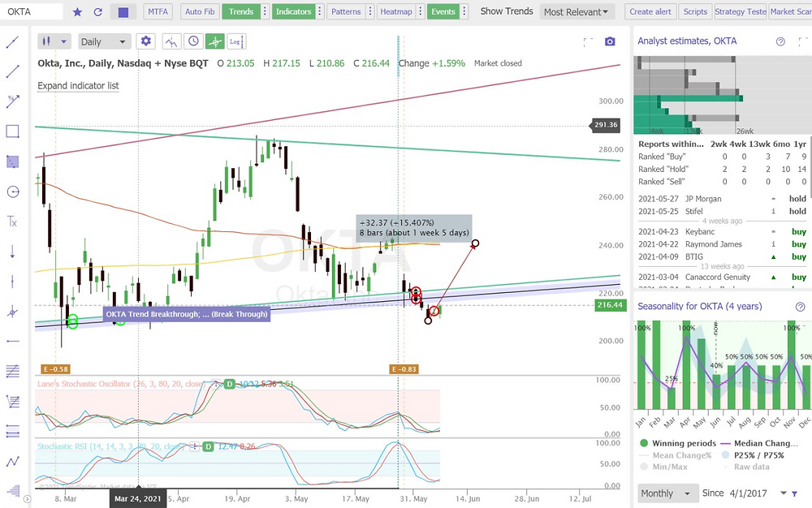Toggle the Log scale button
This screenshot has height=508, width=812.
(236, 41)
